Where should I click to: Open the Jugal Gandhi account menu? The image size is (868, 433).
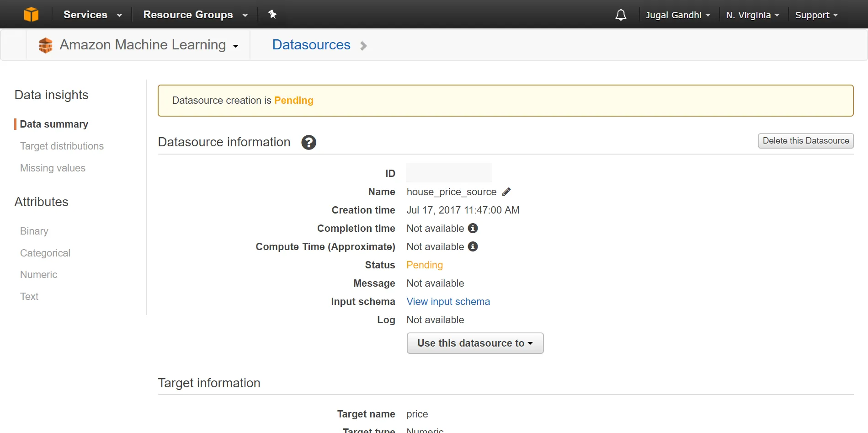coord(678,15)
